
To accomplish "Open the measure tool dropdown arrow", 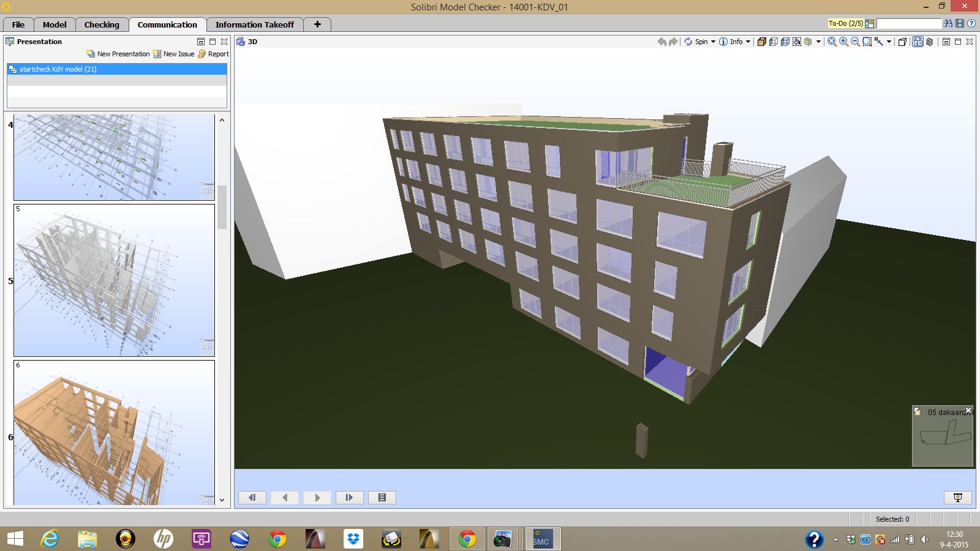I will tap(889, 42).
